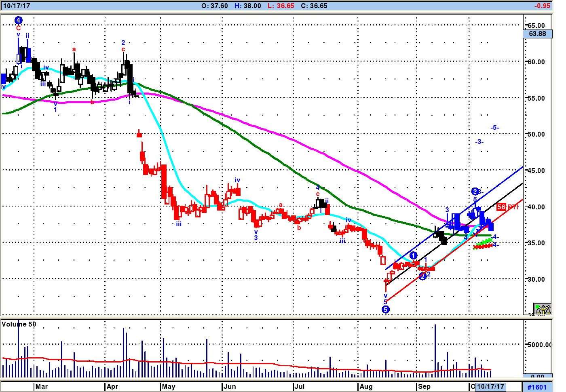The width and height of the screenshot is (566, 392).
Task: Select the highlighted 10/17/17 date on time axis
Action: [490, 386]
